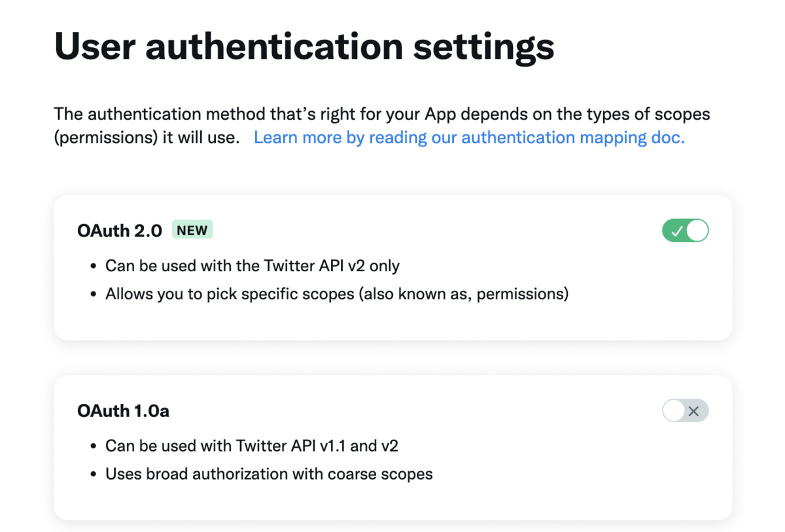This screenshot has height=532, width=785.
Task: Click the '(permissions) it will use.' text
Action: click(147, 138)
